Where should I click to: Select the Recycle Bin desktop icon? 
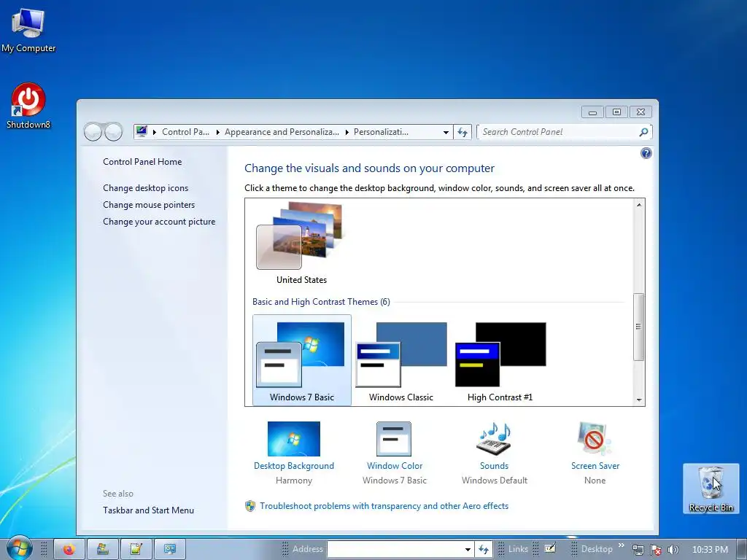pos(711,489)
